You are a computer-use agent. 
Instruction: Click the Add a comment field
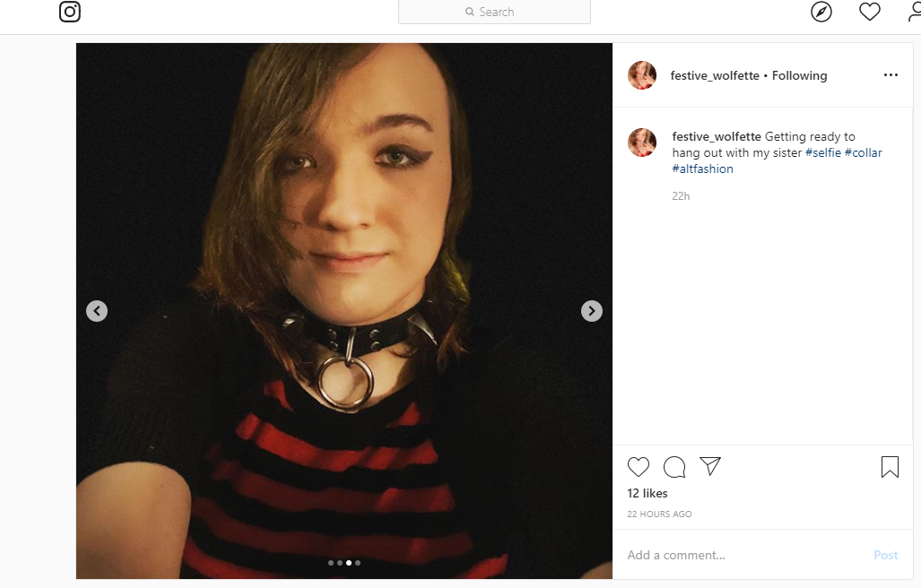coord(746,555)
